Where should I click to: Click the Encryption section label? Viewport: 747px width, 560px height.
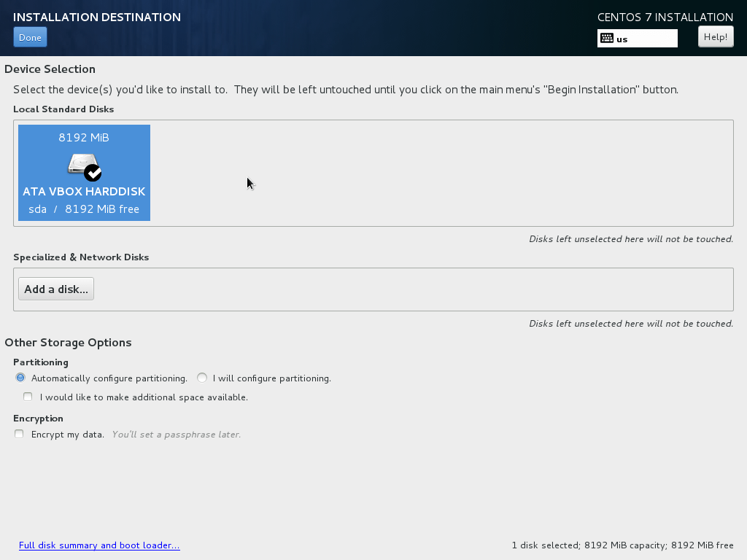[38, 419]
